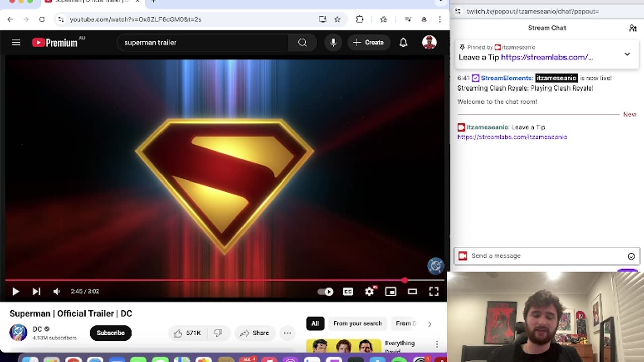Open streamlabs link in pinned message
This screenshot has height=362, width=644.
pyautogui.click(x=547, y=57)
